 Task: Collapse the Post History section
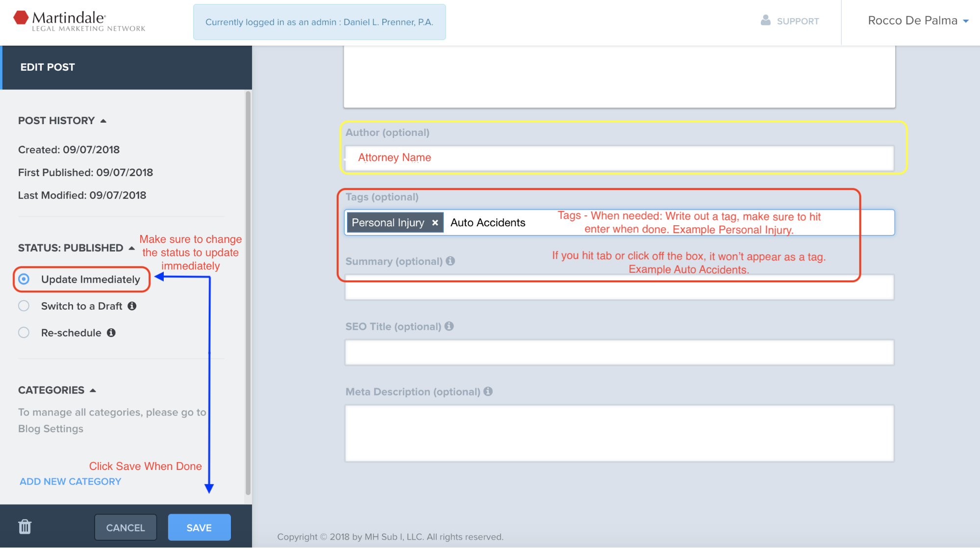coord(103,121)
